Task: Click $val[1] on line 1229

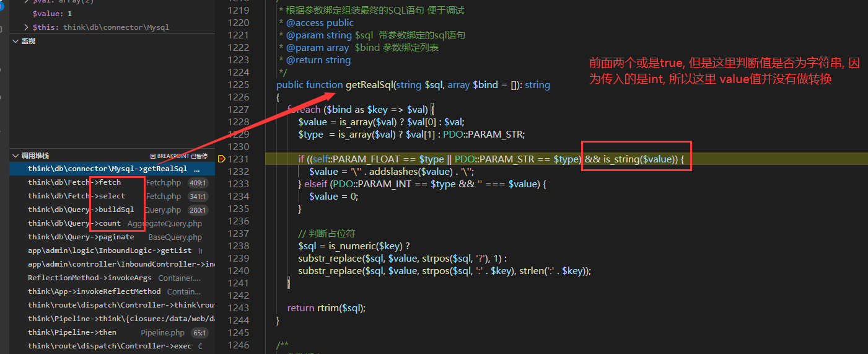Action: click(421, 135)
